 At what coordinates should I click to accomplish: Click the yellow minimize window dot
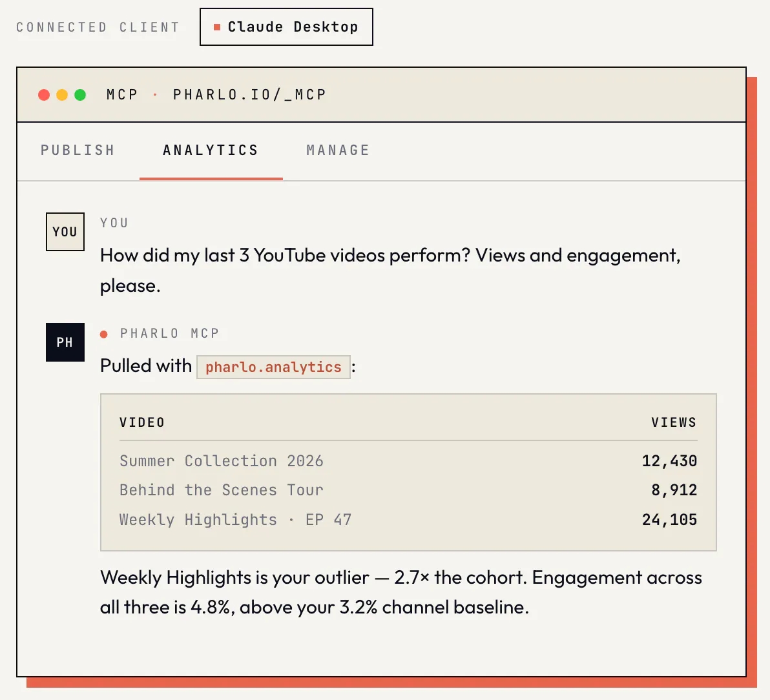tap(62, 95)
